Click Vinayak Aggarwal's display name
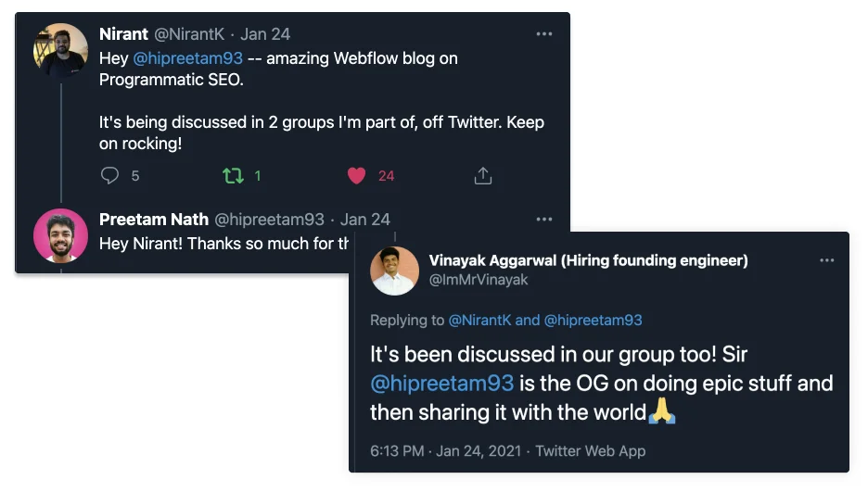Viewport: 868px width, 492px height. click(588, 260)
